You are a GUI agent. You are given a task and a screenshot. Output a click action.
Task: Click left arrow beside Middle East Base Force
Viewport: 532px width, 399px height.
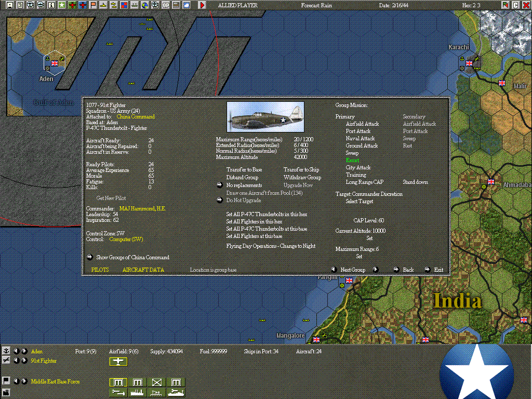(16, 381)
